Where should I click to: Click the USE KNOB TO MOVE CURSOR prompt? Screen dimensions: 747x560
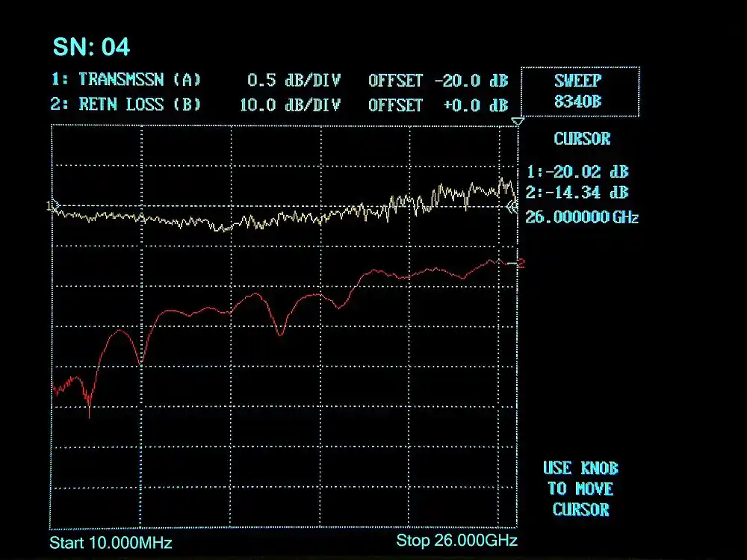click(580, 489)
